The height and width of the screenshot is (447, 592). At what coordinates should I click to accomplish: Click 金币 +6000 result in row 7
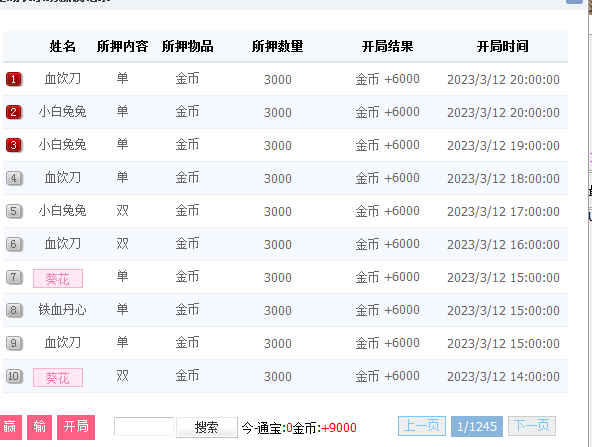coord(387,277)
